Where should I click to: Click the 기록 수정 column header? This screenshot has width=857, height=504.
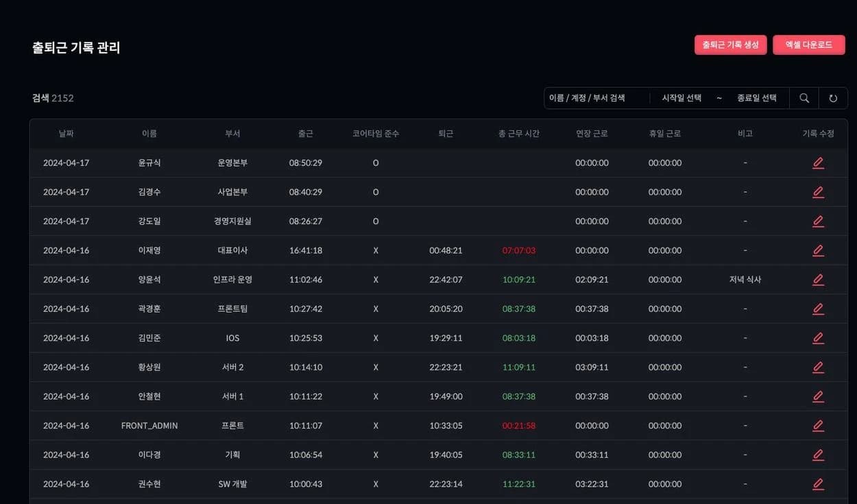click(x=818, y=134)
